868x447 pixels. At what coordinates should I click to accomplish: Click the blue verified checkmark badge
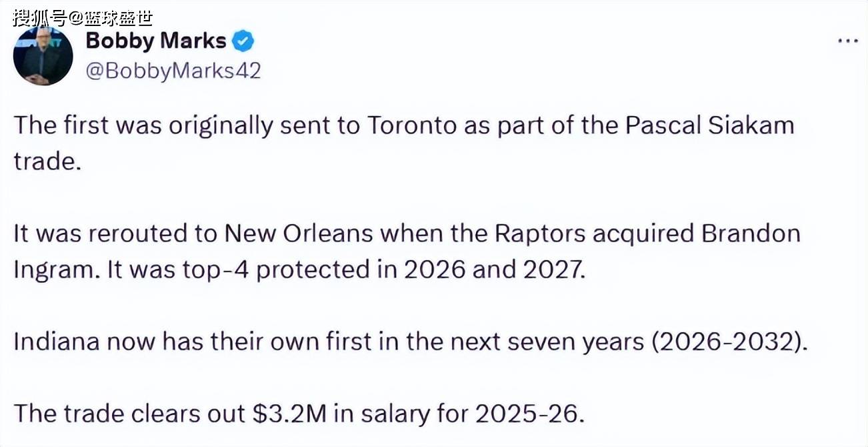243,41
